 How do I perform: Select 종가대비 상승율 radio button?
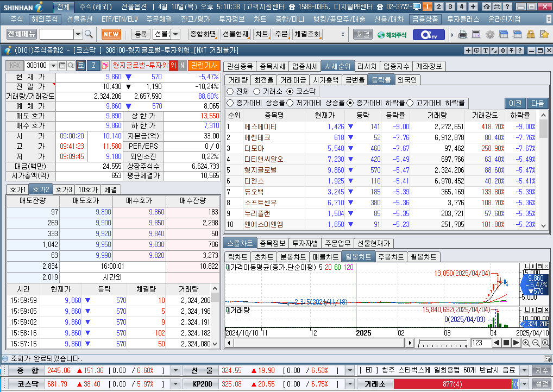coord(230,103)
